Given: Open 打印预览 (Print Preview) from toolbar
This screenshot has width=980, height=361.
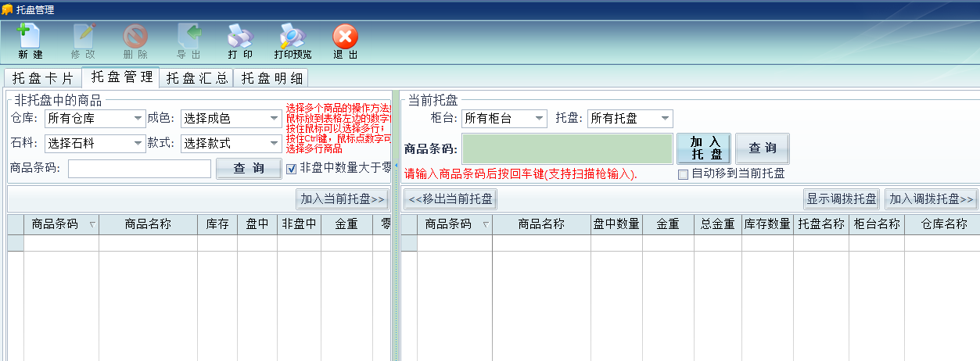Looking at the screenshot, I should [293, 36].
